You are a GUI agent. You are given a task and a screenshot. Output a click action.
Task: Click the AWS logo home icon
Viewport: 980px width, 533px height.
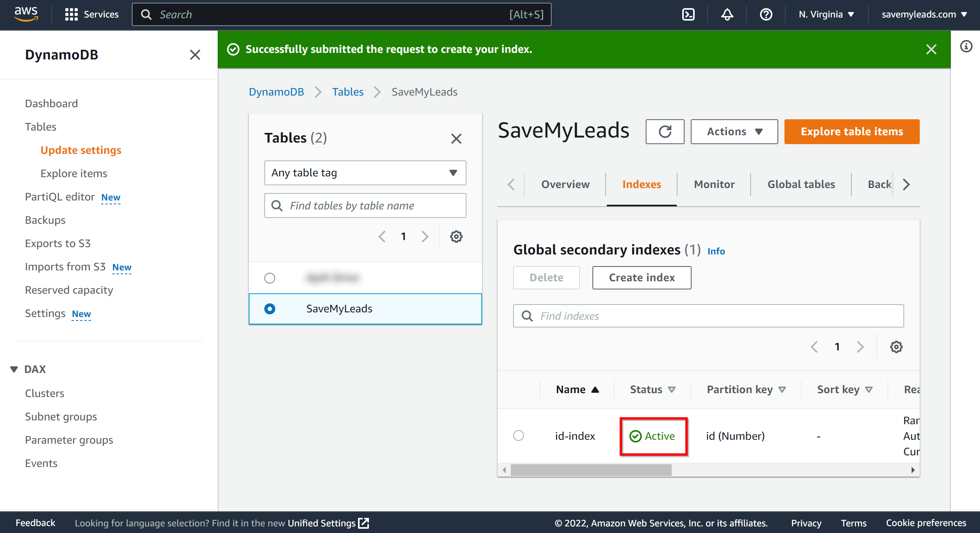tap(26, 14)
